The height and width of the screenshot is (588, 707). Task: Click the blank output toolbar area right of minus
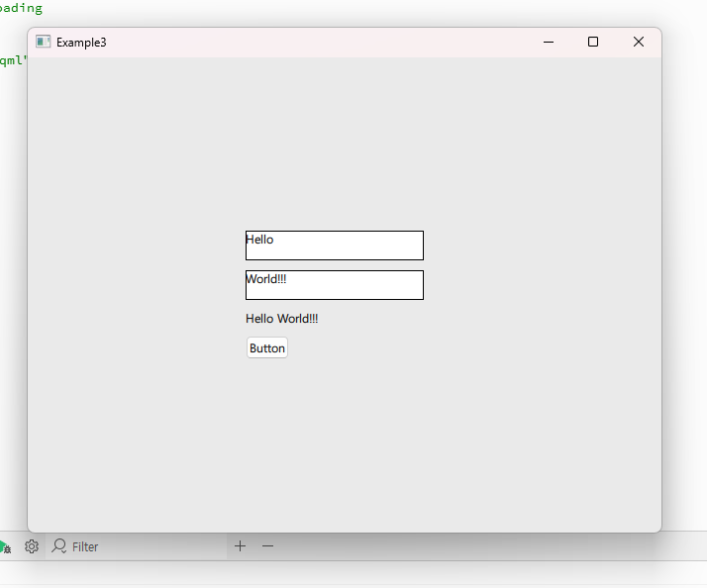[475, 546]
